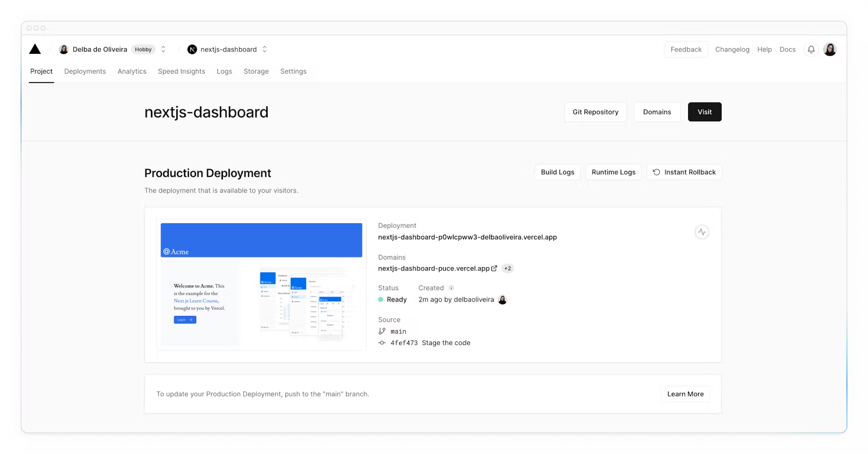Open the deployment URL nextjs-dashboard-p0wlcpww3
868x454 pixels.
[x=467, y=237]
